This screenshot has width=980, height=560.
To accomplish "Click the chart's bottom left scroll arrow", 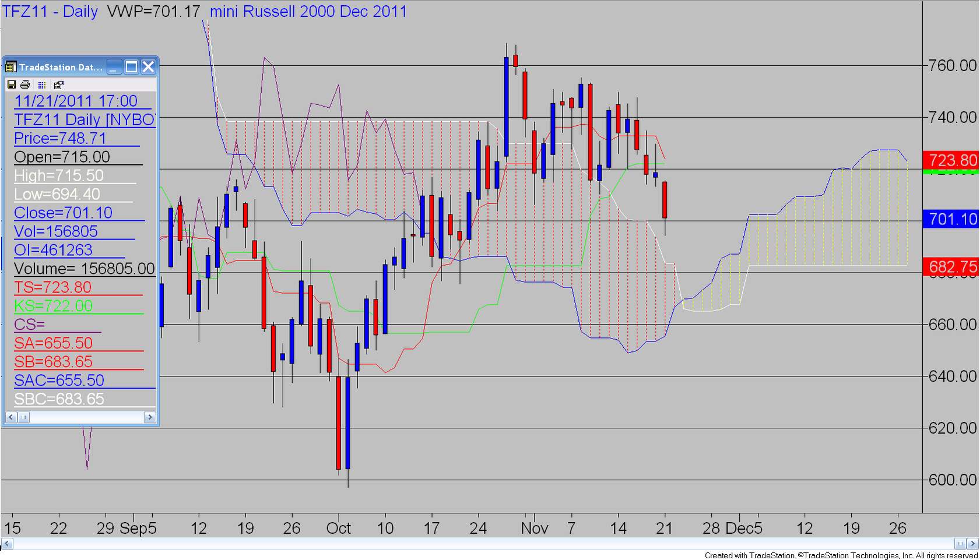I will 6,544.
